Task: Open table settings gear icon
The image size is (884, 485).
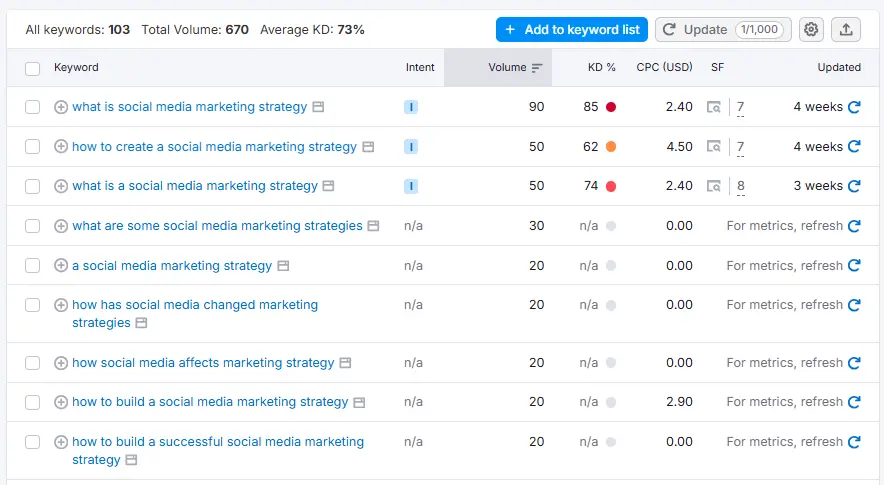Action: (811, 30)
